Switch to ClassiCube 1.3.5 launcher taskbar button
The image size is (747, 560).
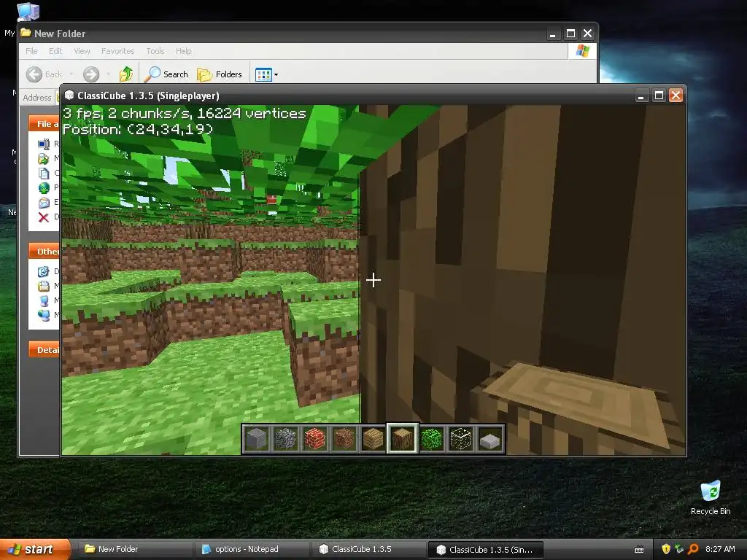368,549
